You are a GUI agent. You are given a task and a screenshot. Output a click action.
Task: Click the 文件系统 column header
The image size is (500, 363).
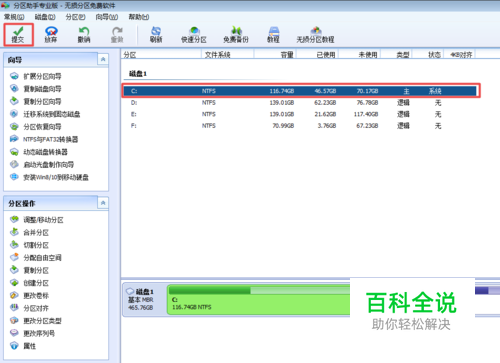[x=228, y=55]
